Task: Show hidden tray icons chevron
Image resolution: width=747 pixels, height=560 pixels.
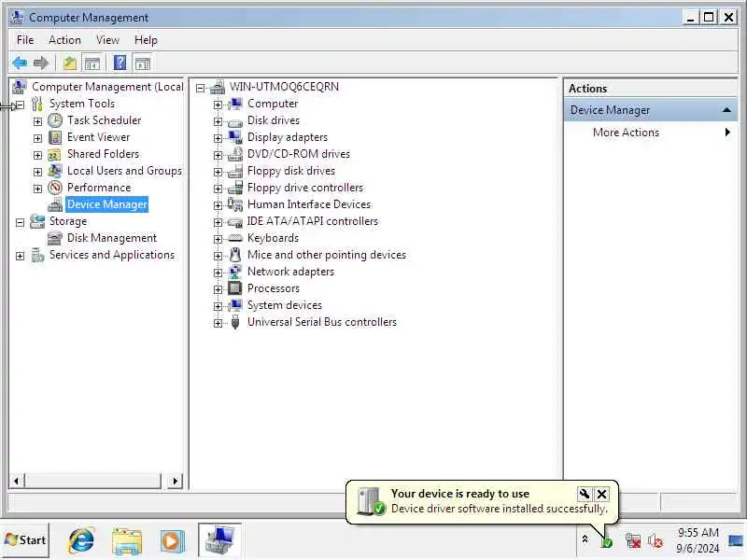Action: point(585,539)
